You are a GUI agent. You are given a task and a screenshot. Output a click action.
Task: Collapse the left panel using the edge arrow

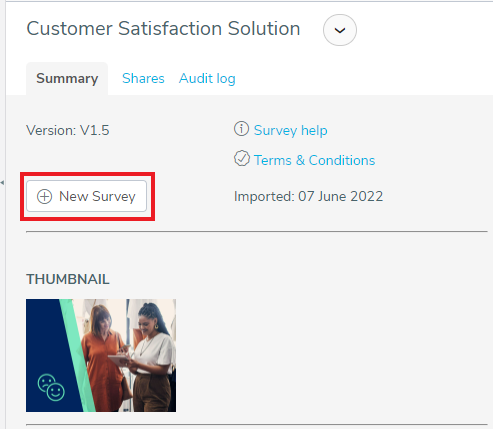2,183
